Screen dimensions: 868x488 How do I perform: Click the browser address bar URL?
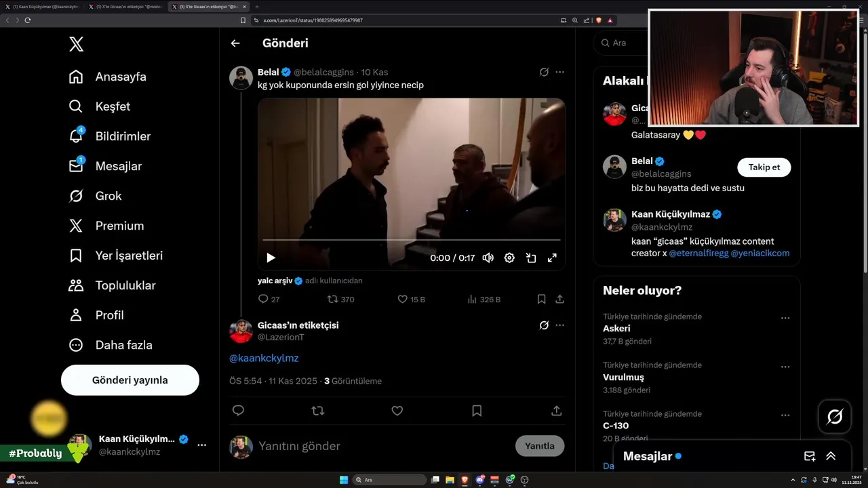pos(313,20)
